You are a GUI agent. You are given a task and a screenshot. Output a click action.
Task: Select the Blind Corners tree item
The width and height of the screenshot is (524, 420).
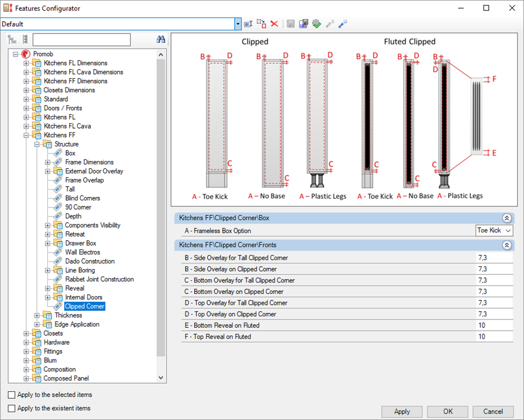coord(82,198)
